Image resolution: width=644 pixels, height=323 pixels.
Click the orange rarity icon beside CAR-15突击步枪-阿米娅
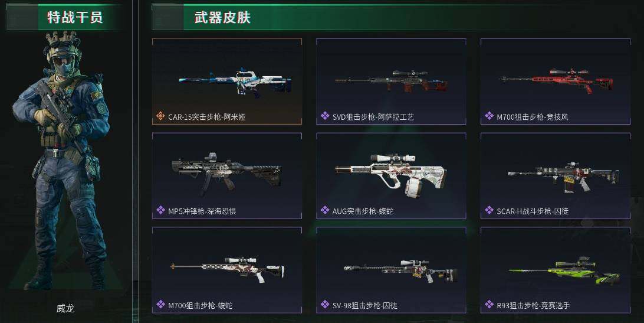pos(160,116)
